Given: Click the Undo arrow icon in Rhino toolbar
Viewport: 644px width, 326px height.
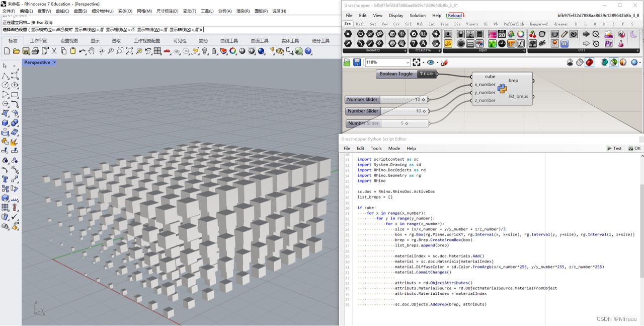Looking at the screenshot, I should 82,51.
